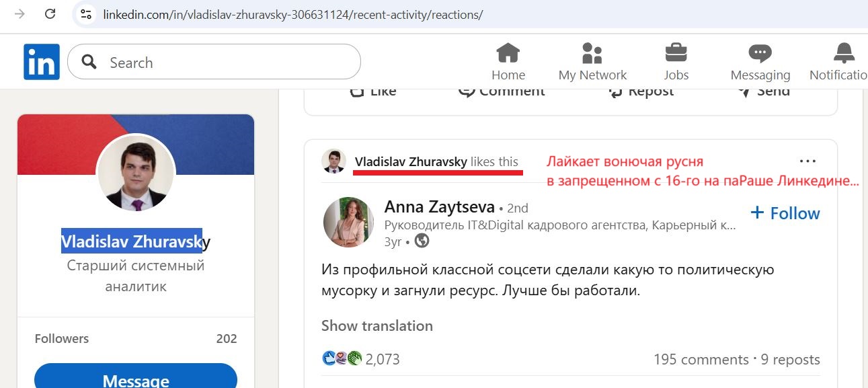Image resolution: width=868 pixels, height=388 pixels.
Task: Open site information icon in address bar
Action: pos(85,14)
